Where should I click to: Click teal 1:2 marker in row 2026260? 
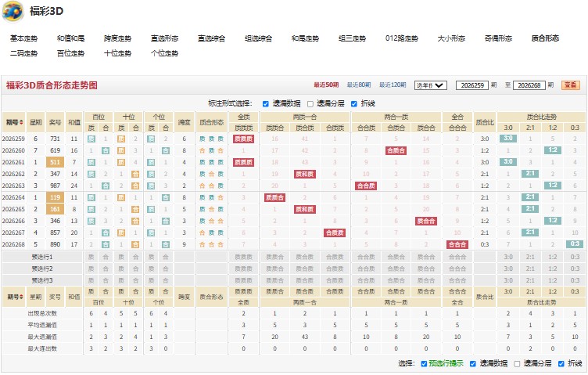tap(553, 150)
